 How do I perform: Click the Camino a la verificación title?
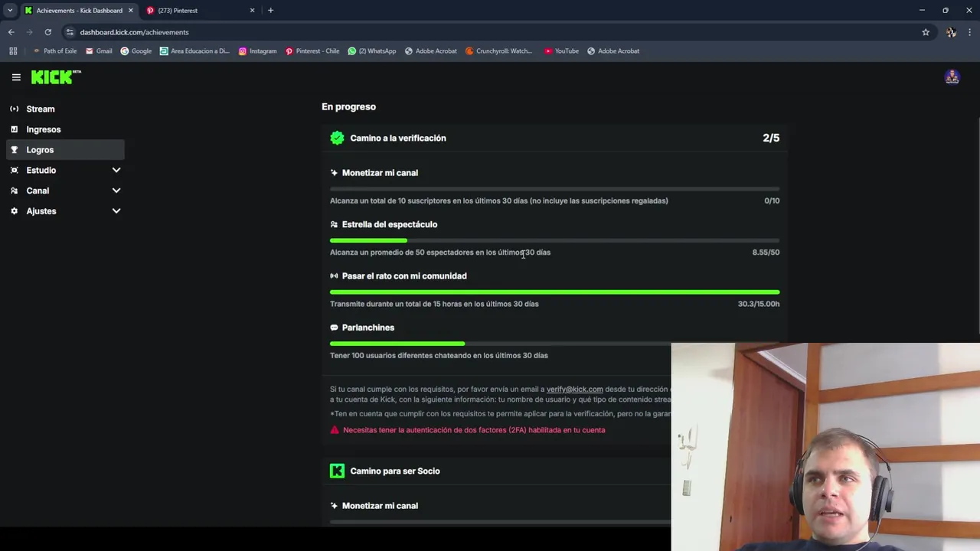(398, 138)
